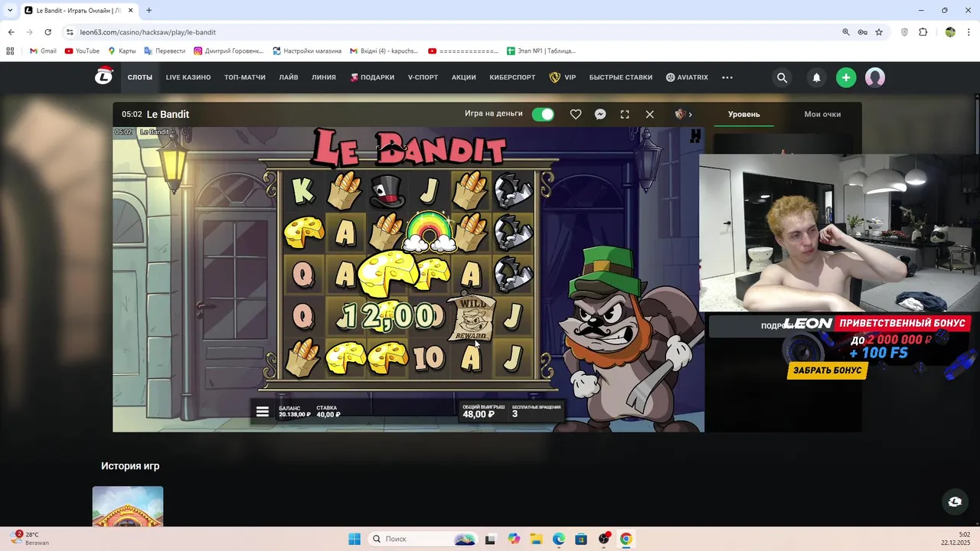View site information icon in address bar
The height and width of the screenshot is (551, 980).
point(70,32)
